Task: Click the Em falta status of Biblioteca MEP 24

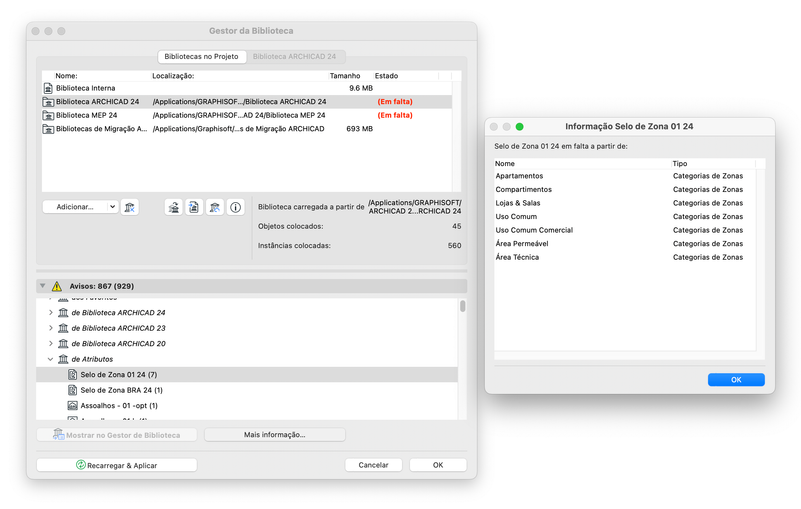Action: click(395, 115)
